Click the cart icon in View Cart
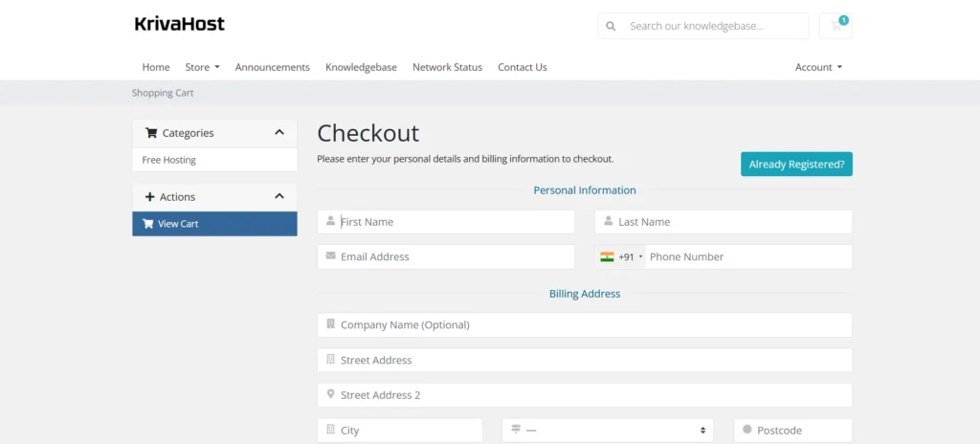Screen dimensions: 980x444 (x=148, y=223)
